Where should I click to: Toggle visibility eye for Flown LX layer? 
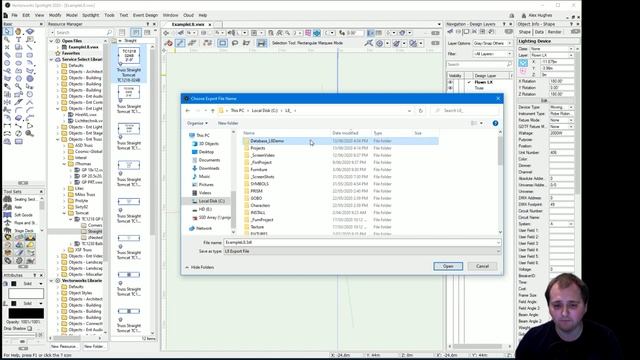(x=451, y=82)
